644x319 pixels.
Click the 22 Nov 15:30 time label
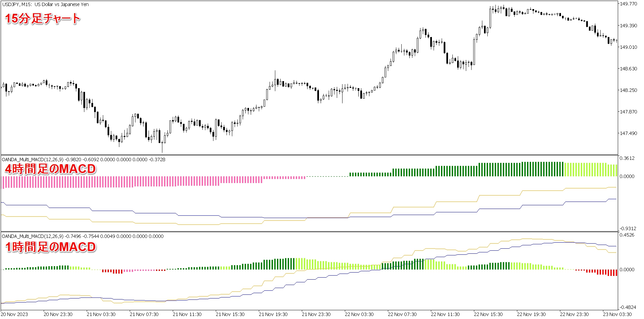(x=488, y=314)
